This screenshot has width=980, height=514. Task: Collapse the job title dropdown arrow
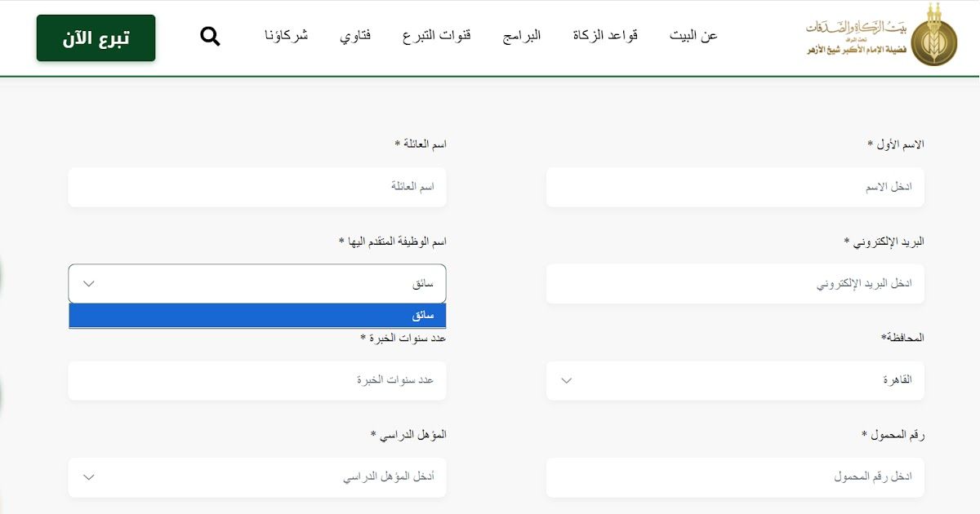click(89, 284)
